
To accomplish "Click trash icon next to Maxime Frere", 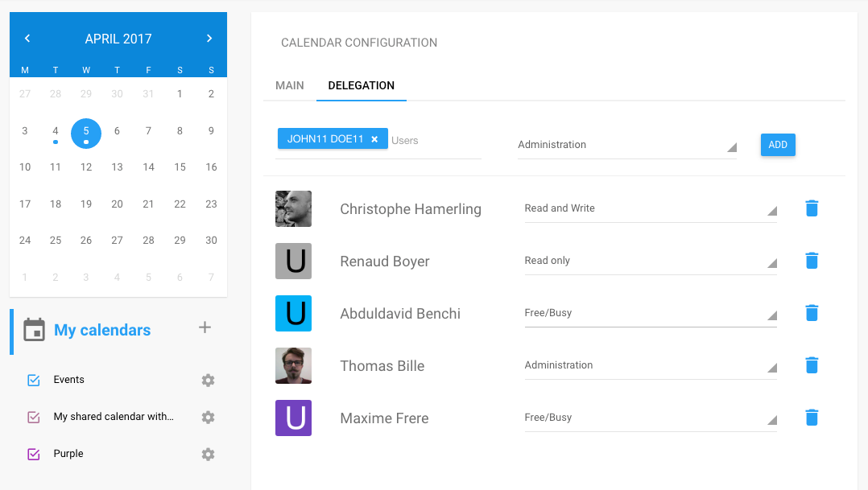I will 812,418.
